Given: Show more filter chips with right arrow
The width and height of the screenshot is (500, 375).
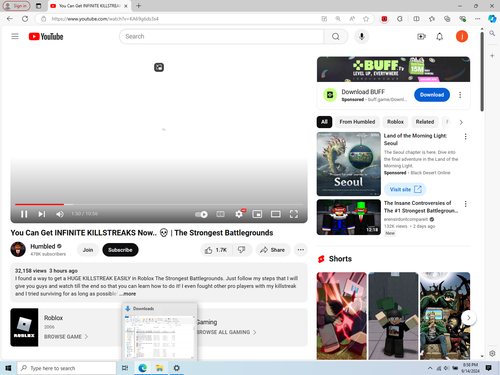Looking at the screenshot, I should pyautogui.click(x=461, y=122).
